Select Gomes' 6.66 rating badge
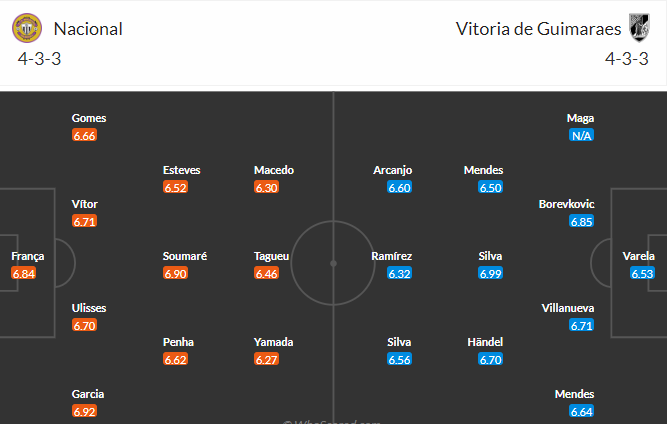Viewport: 668px width, 424px height. coord(84,136)
